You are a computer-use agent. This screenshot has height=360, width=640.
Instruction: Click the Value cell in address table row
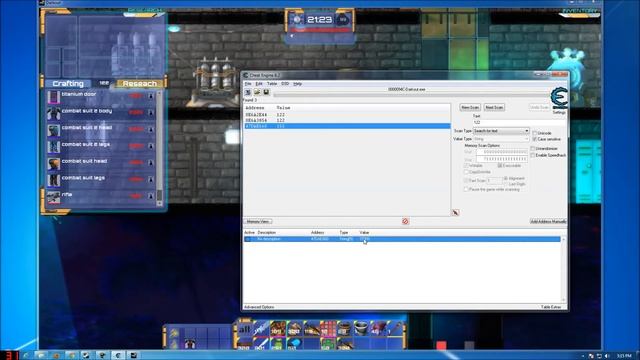pos(364,239)
